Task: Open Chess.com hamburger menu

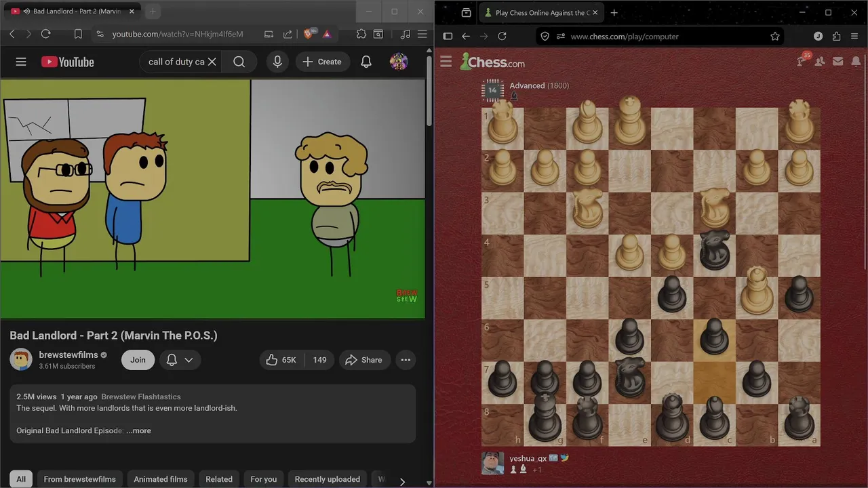Action: pyautogui.click(x=446, y=62)
